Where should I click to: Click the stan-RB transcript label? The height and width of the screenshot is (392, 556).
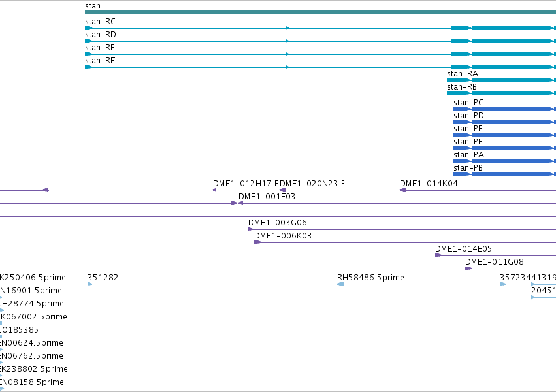[462, 87]
